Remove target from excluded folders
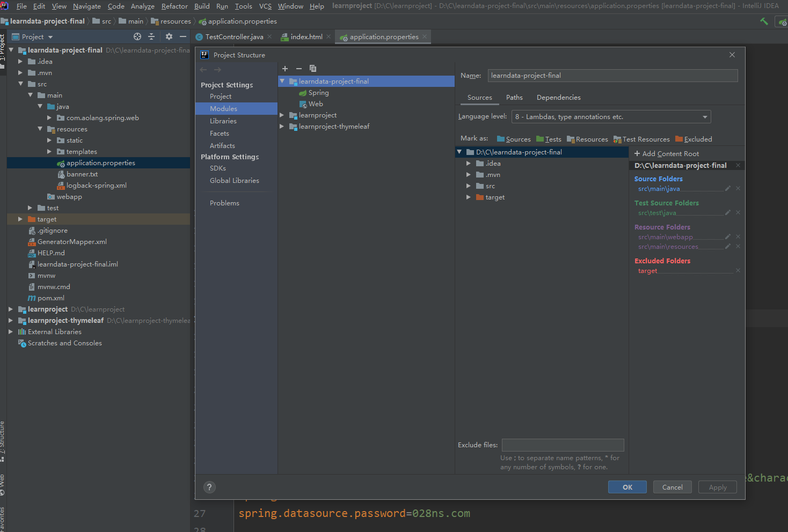This screenshot has height=532, width=788. click(x=738, y=270)
